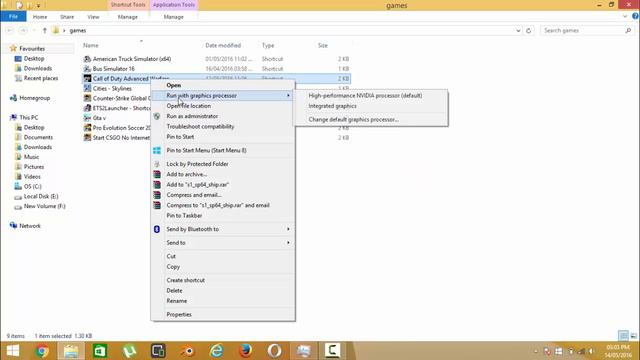Open Internet Explorer from the taskbar
This screenshot has height=360, width=640.
pos(216,351)
